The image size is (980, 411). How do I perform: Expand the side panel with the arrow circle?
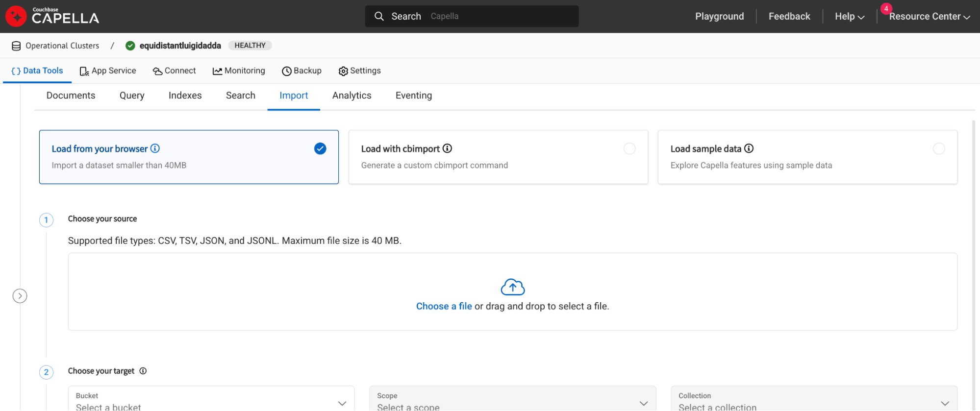20,296
